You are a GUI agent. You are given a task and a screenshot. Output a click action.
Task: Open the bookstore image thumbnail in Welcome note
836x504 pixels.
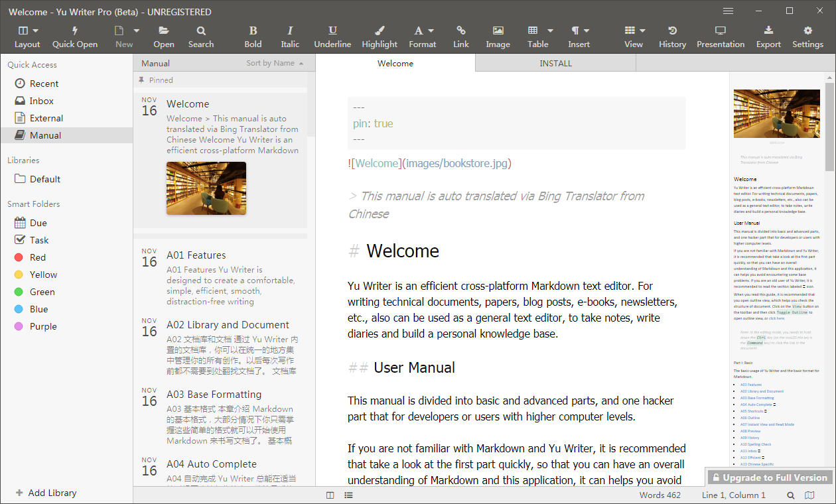tap(206, 188)
